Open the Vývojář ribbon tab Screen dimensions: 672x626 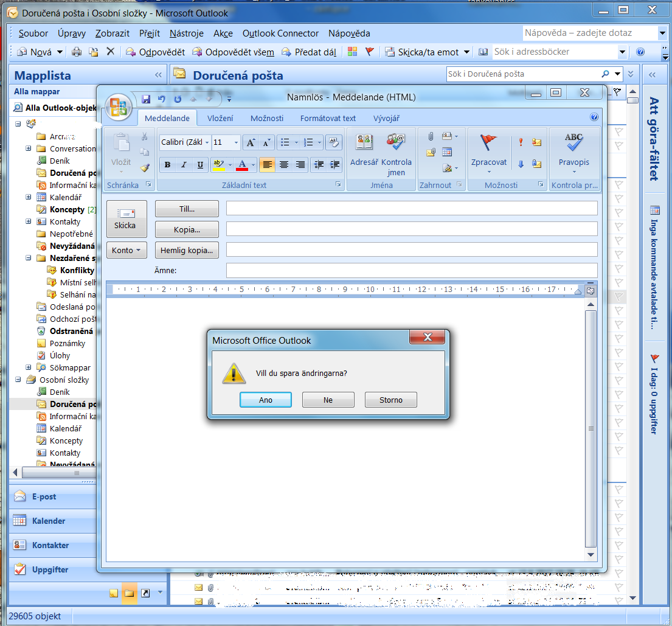point(386,119)
